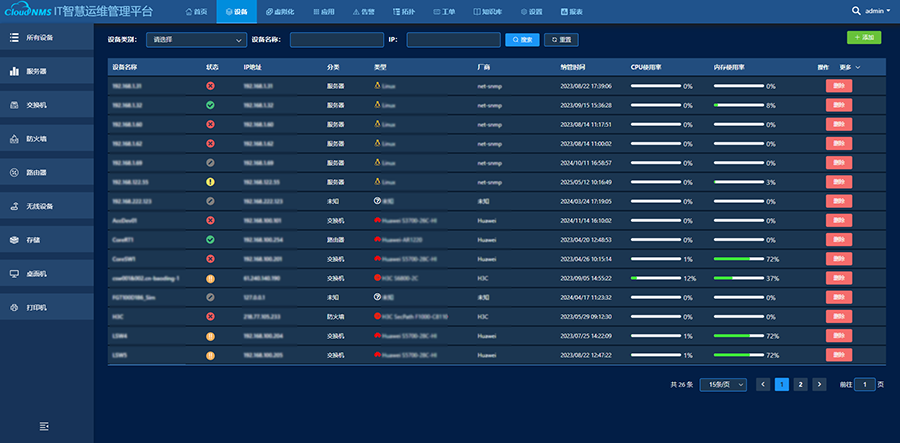
Task: Open device name CoreRT1
Action: click(123, 240)
